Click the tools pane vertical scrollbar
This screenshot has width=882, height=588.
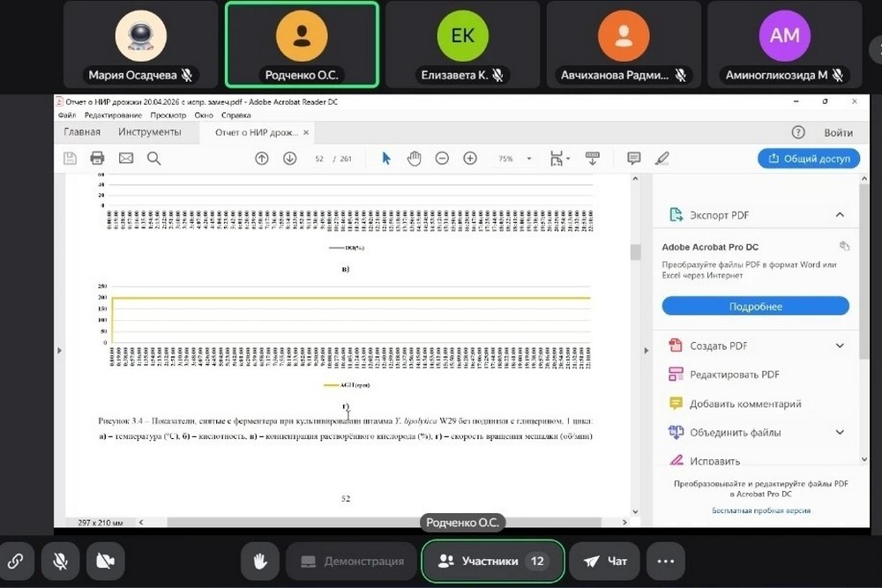coord(864,272)
